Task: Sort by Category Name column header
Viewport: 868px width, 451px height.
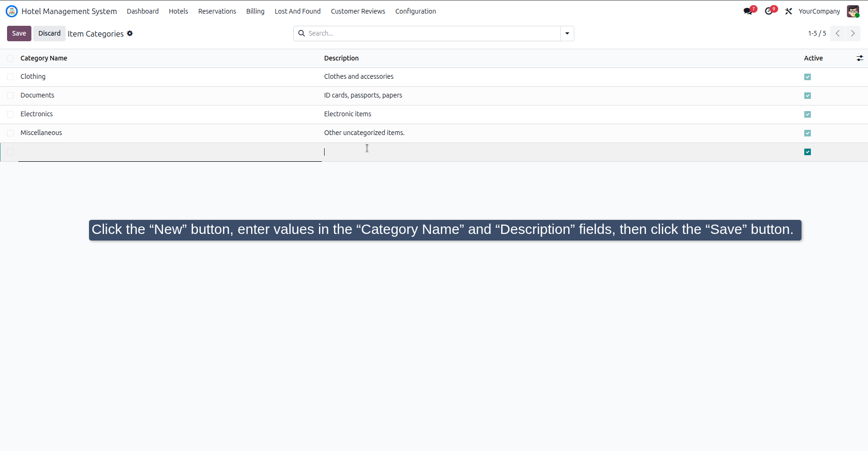Action: click(x=44, y=58)
